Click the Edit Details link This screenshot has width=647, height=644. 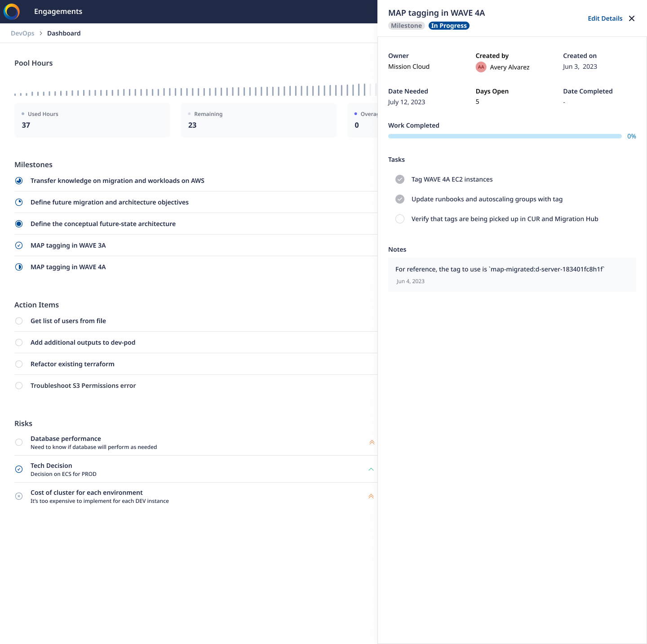[x=605, y=18]
